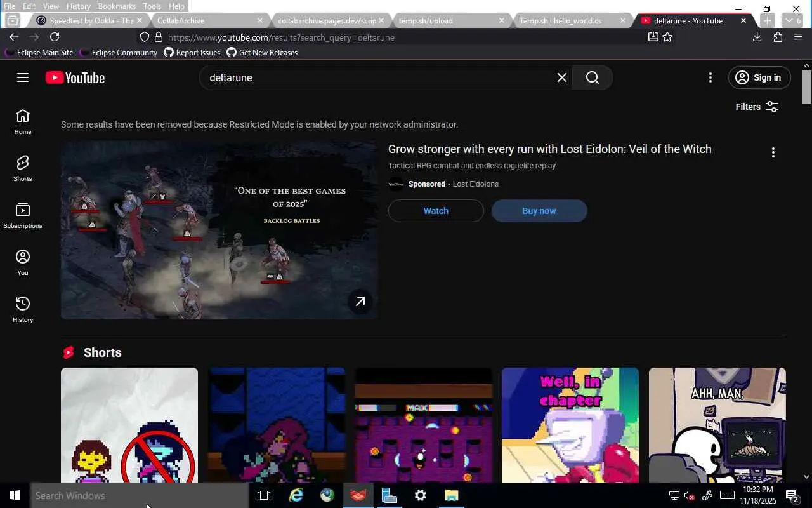
Task: Open the File menu
Action: 10,6
